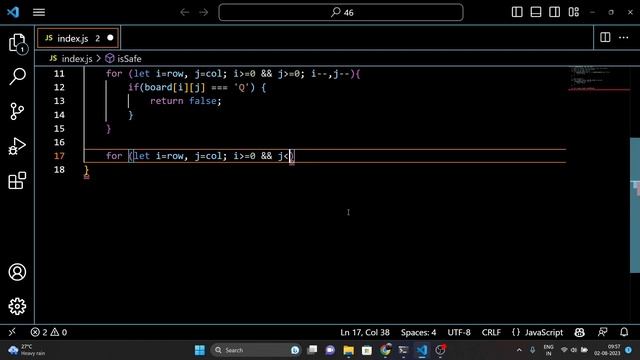Click the VS Code taskbar icon
The height and width of the screenshot is (360, 640).
point(422,350)
